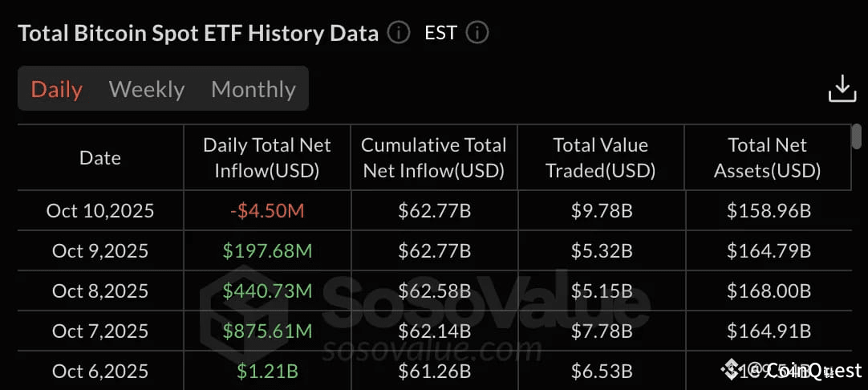Select the Oct 9,2025 row date
Image resolution: width=868 pixels, height=390 pixels.
pos(100,251)
